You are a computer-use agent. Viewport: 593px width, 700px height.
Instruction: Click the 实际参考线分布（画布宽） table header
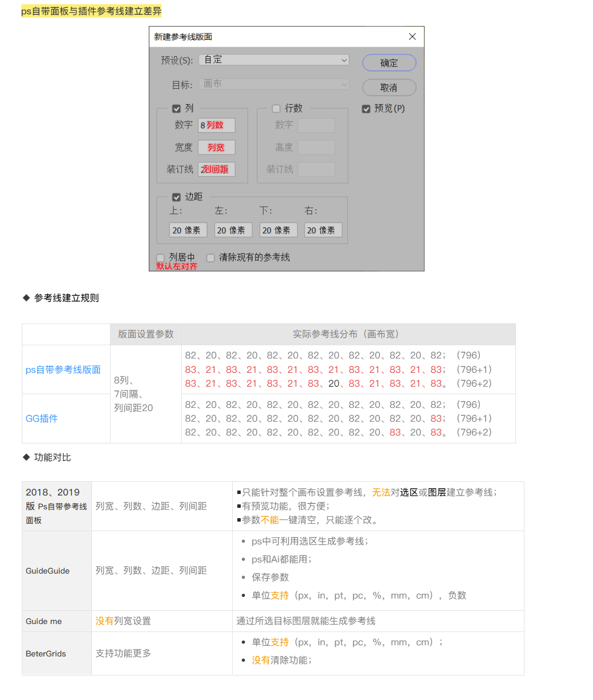pyautogui.click(x=349, y=334)
